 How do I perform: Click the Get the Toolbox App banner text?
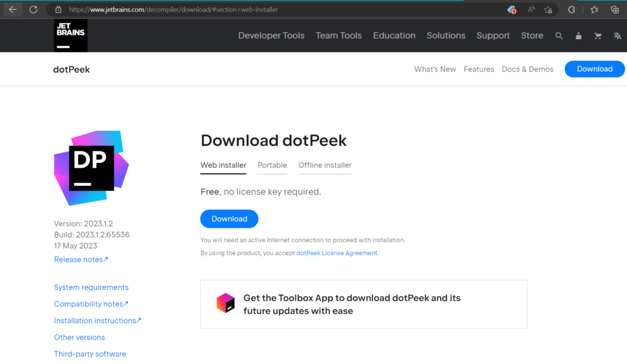352,305
